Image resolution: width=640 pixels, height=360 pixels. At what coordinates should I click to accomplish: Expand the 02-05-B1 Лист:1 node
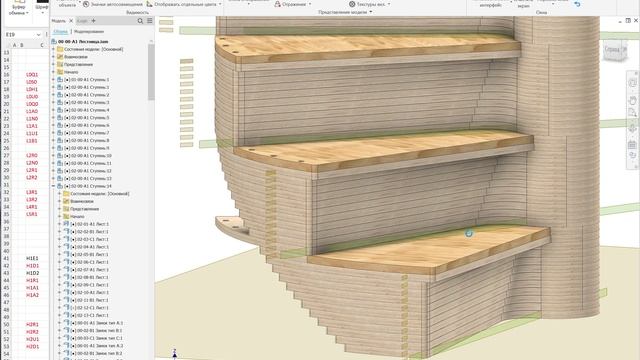60,254
